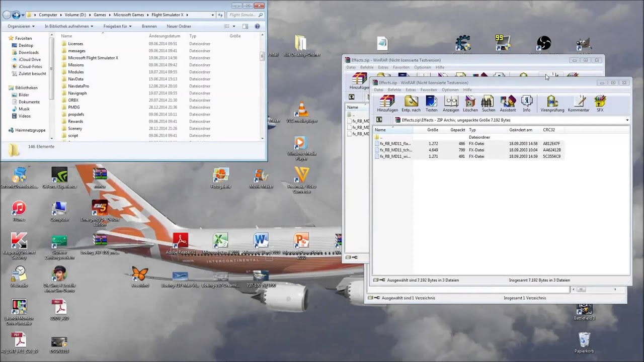Click Explorer forward navigation button

tap(16, 15)
